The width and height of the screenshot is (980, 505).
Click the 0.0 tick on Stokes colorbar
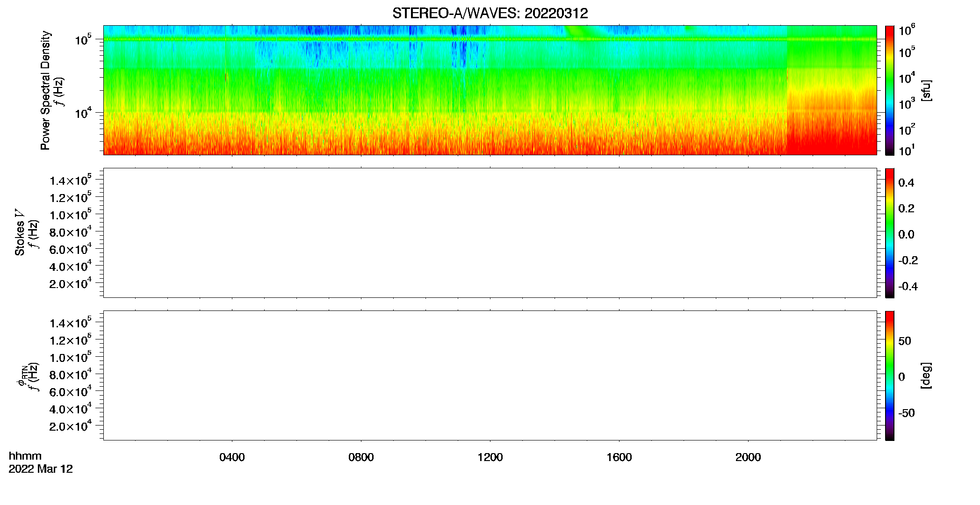coord(906,234)
